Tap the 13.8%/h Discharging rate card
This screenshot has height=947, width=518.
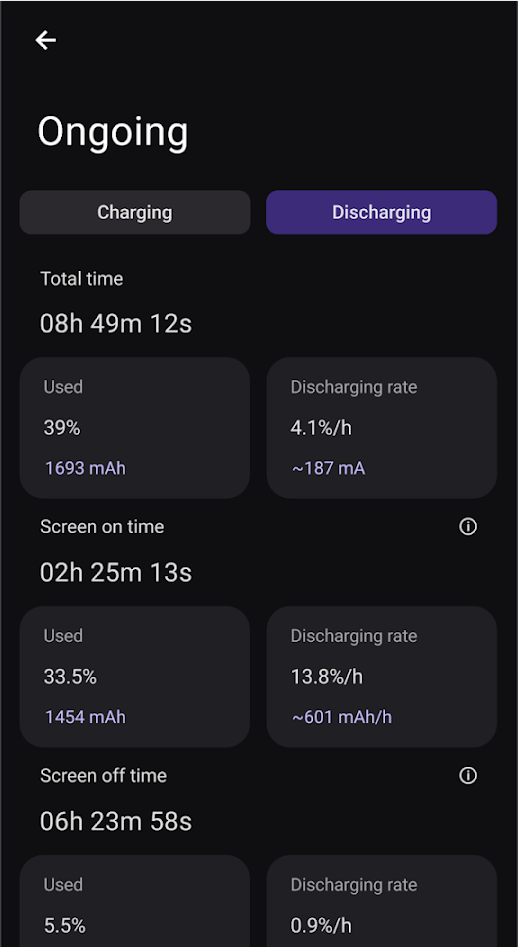point(382,676)
